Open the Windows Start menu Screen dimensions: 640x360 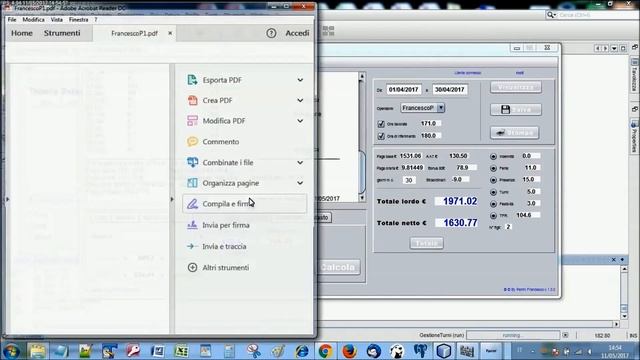point(11,351)
